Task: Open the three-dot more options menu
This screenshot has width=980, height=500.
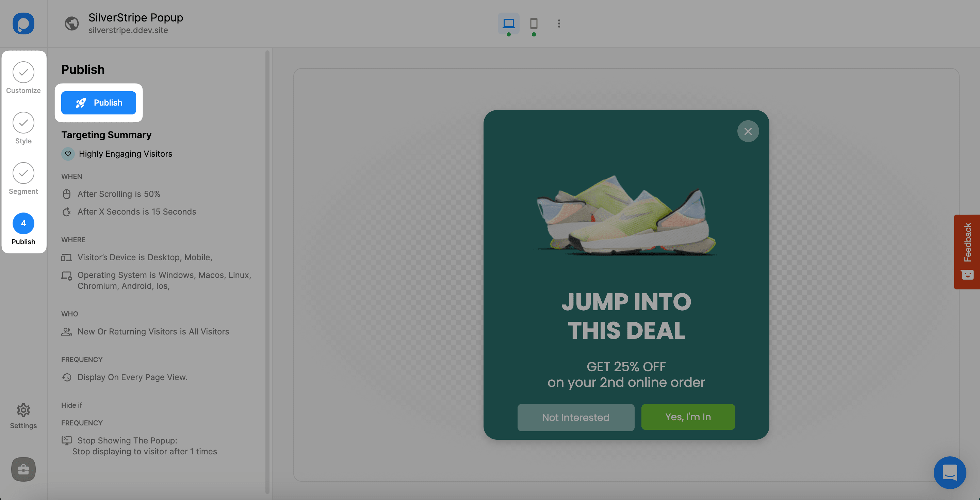Action: click(559, 24)
